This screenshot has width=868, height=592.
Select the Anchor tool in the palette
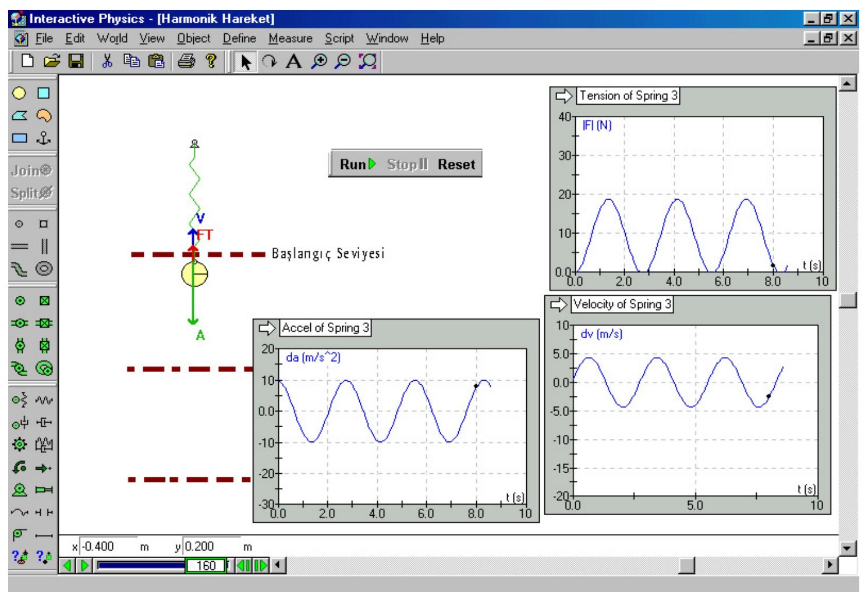click(44, 139)
